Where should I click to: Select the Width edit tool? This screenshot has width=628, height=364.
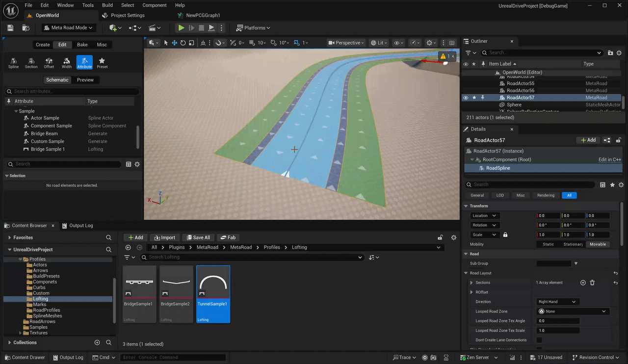(x=67, y=63)
